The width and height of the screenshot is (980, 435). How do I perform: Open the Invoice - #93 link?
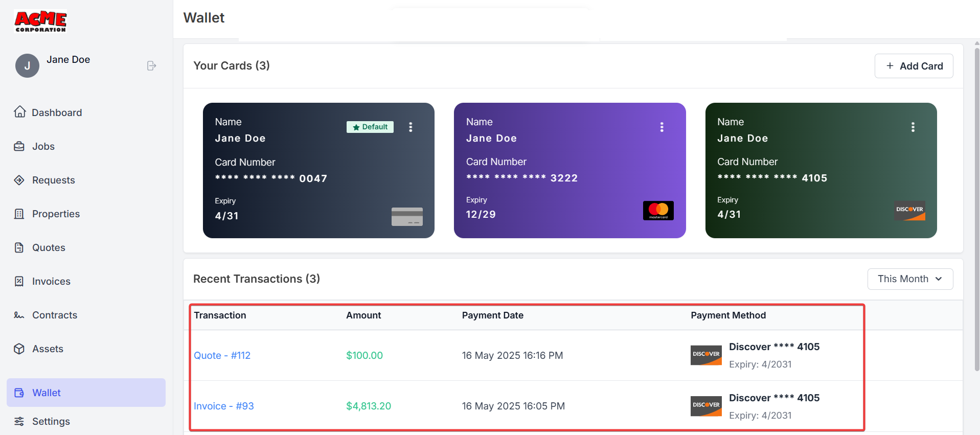click(224, 406)
